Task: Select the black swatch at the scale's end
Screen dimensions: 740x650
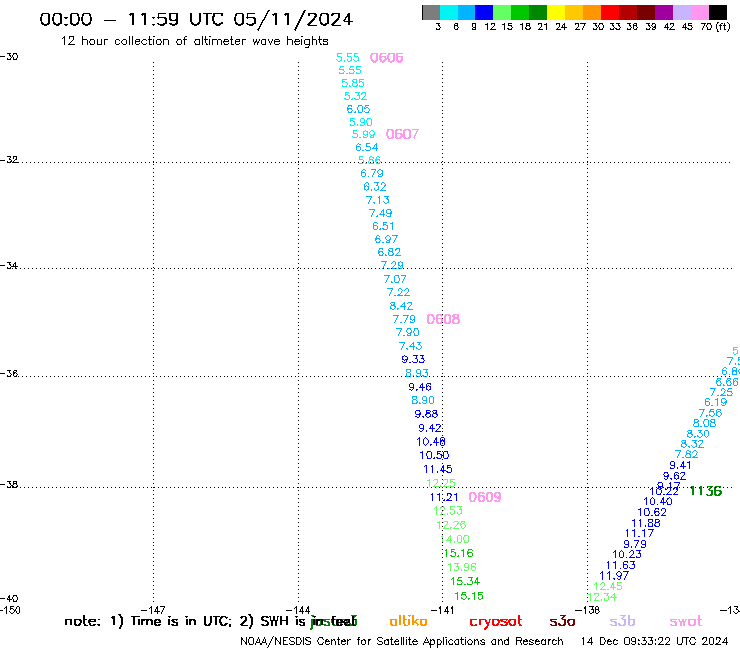Action: point(718,12)
